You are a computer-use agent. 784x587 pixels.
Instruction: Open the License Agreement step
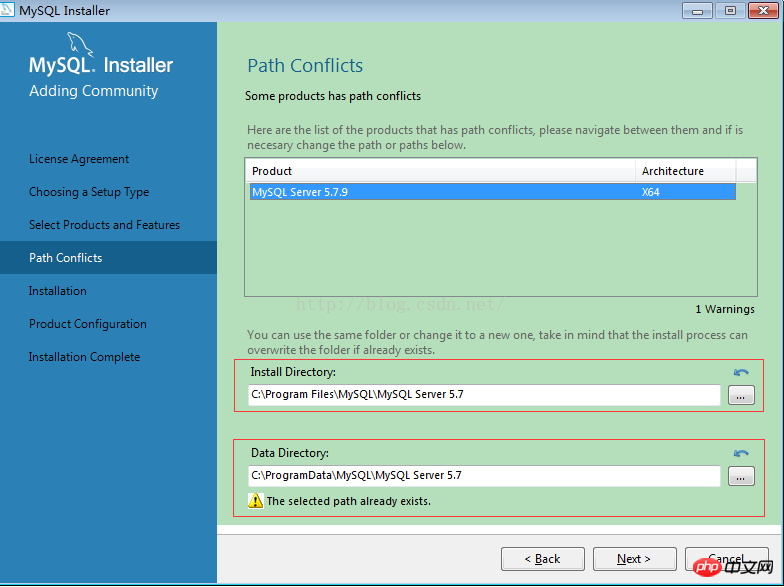(79, 159)
